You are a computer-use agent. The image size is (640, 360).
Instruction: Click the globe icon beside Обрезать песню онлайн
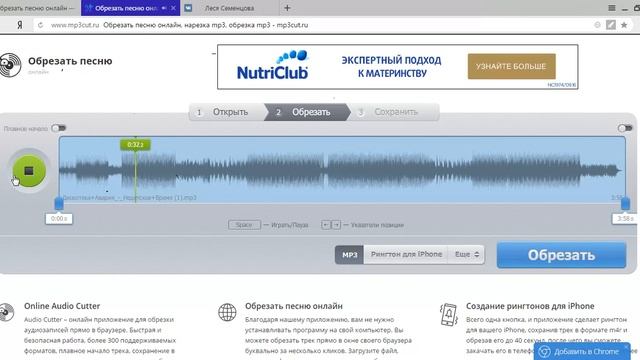[227, 312]
